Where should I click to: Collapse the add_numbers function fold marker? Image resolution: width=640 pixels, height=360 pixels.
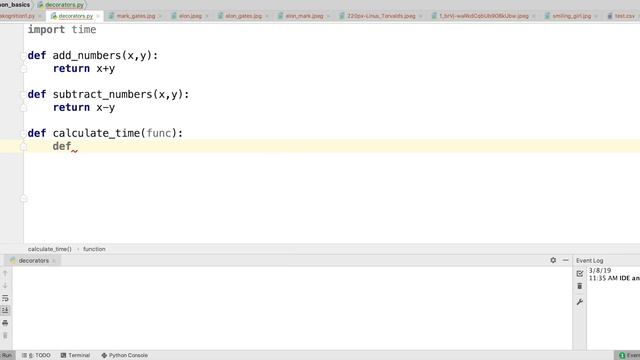(x=23, y=56)
